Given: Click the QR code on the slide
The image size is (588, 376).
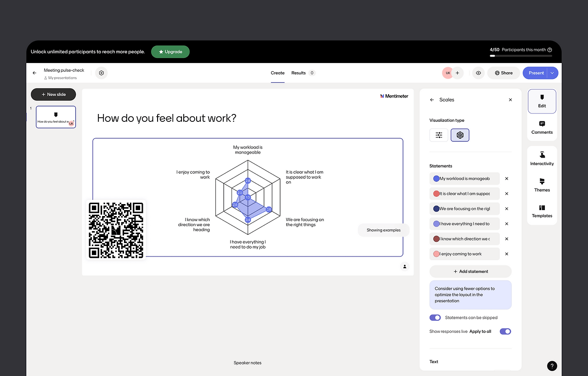Looking at the screenshot, I should (x=116, y=230).
